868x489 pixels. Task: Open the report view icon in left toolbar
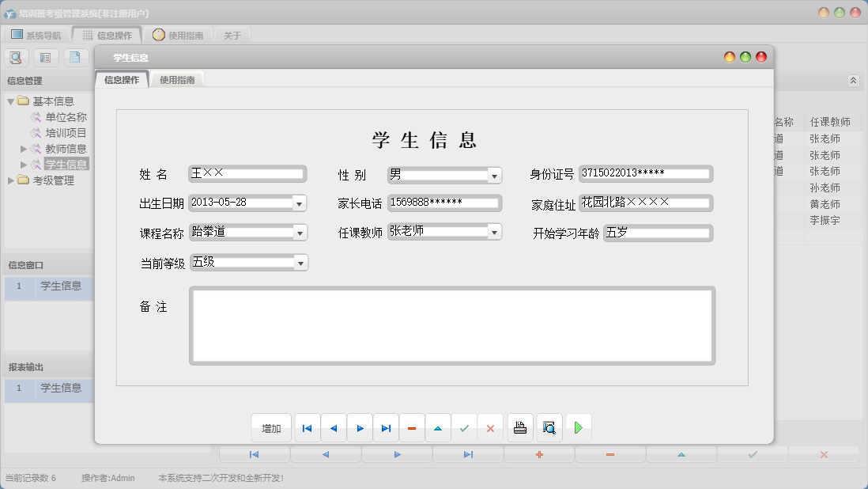44,57
